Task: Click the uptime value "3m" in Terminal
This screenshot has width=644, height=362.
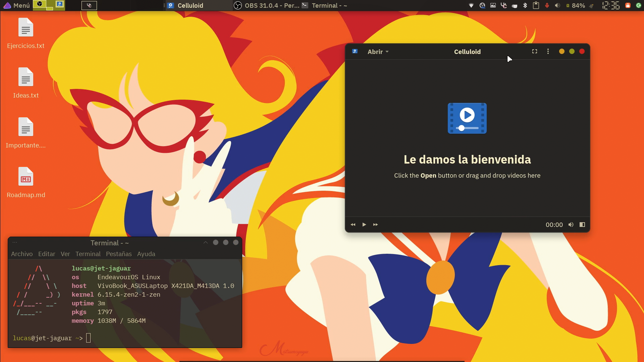Action: [101, 303]
